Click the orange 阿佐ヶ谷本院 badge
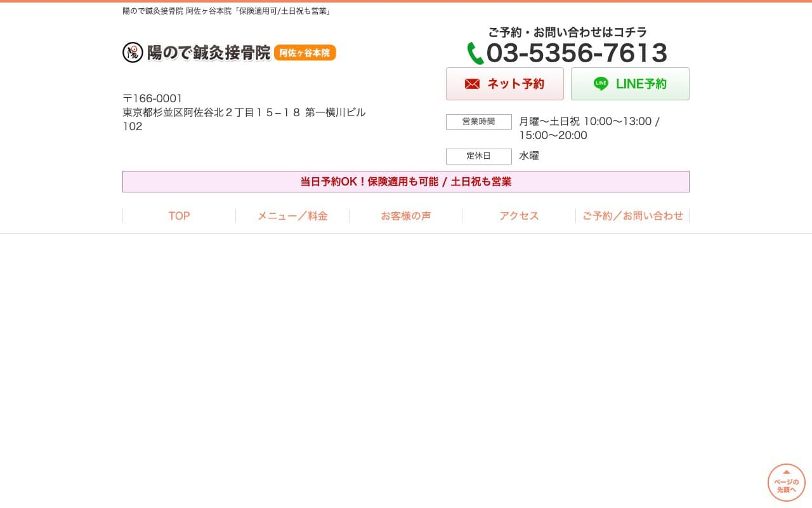The width and height of the screenshot is (812, 508). click(305, 53)
